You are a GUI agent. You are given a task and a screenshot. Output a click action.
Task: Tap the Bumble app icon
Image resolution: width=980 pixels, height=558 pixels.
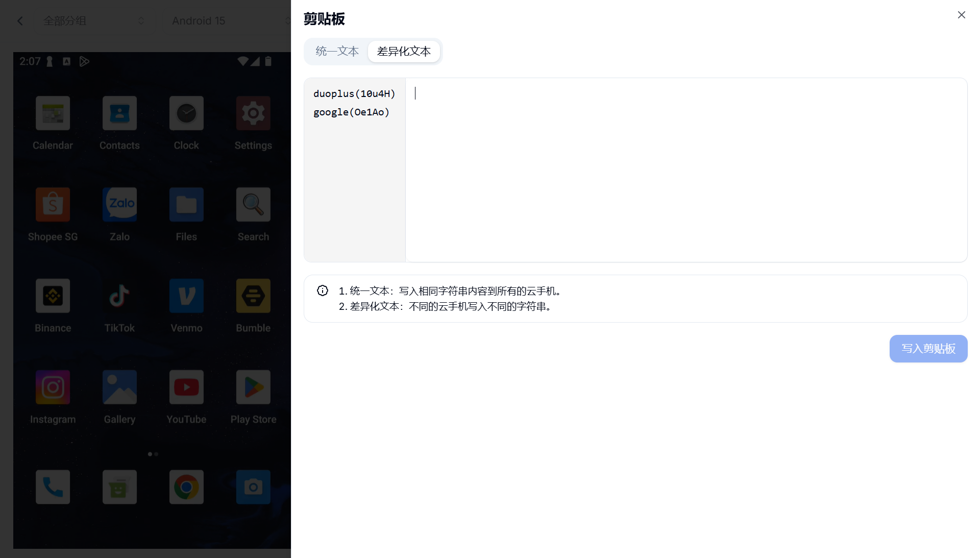tap(253, 296)
